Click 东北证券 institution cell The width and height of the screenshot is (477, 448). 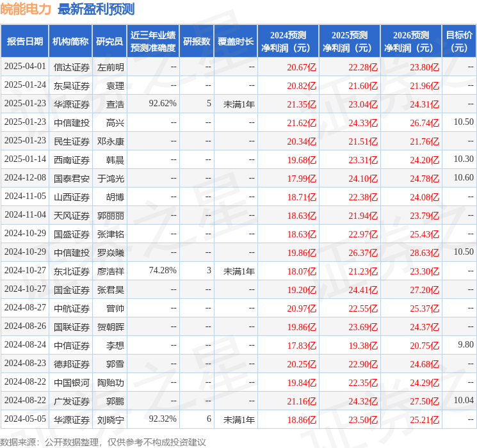(x=72, y=271)
